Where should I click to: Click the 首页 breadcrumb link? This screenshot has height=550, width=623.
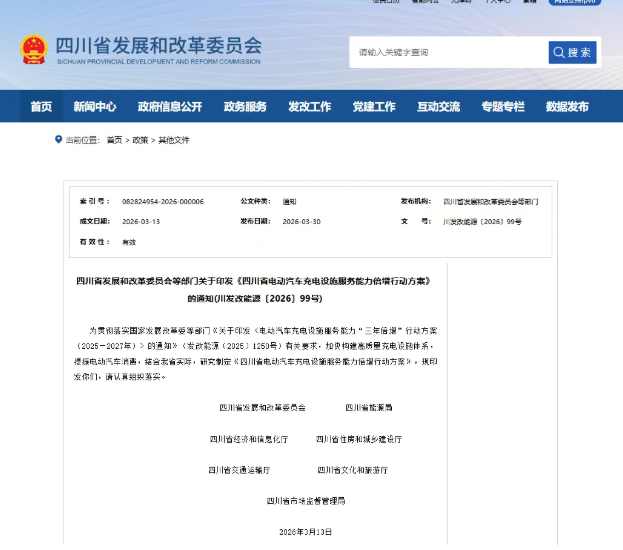point(114,140)
